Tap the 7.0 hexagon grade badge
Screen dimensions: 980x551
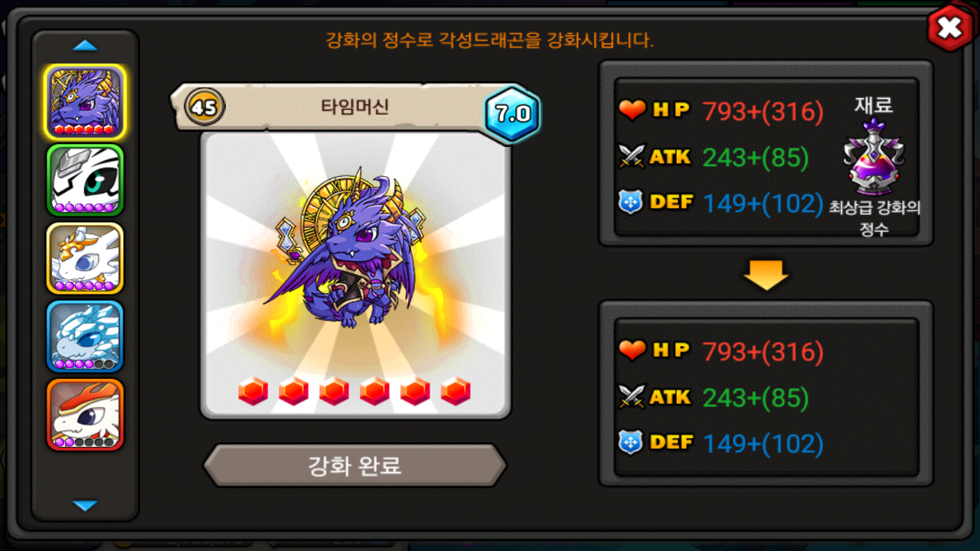tap(513, 113)
